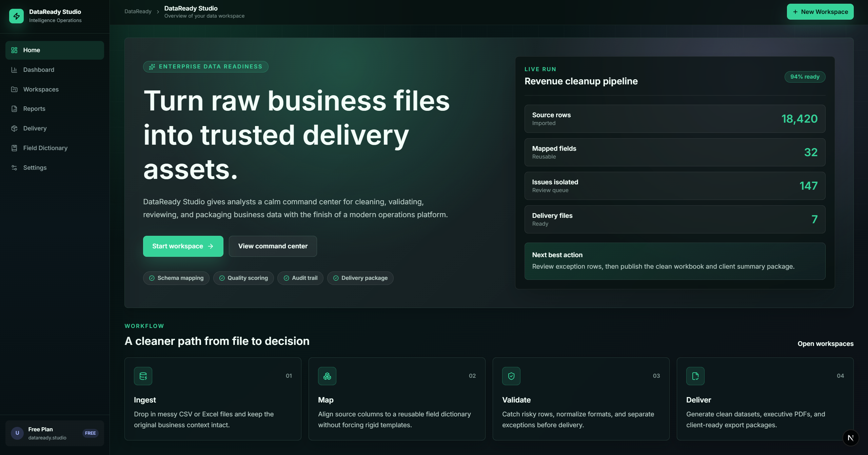Screen dimensions: 868x455
Task: Open the Field Dictionary page
Action: [x=55, y=148]
